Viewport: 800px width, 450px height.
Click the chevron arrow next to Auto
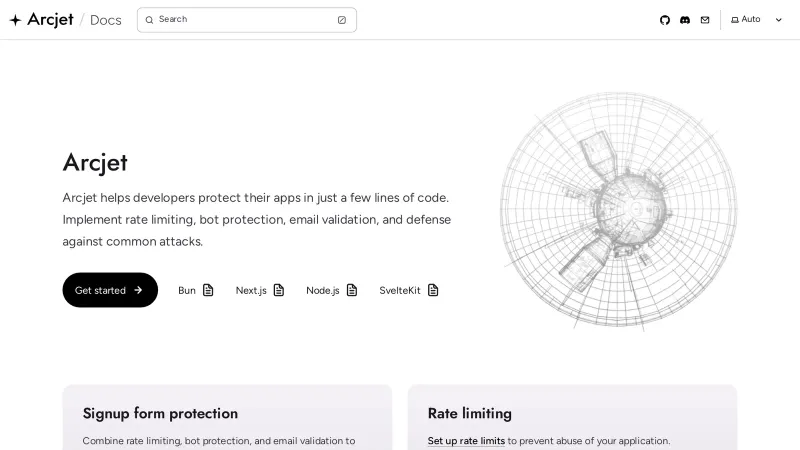779,20
